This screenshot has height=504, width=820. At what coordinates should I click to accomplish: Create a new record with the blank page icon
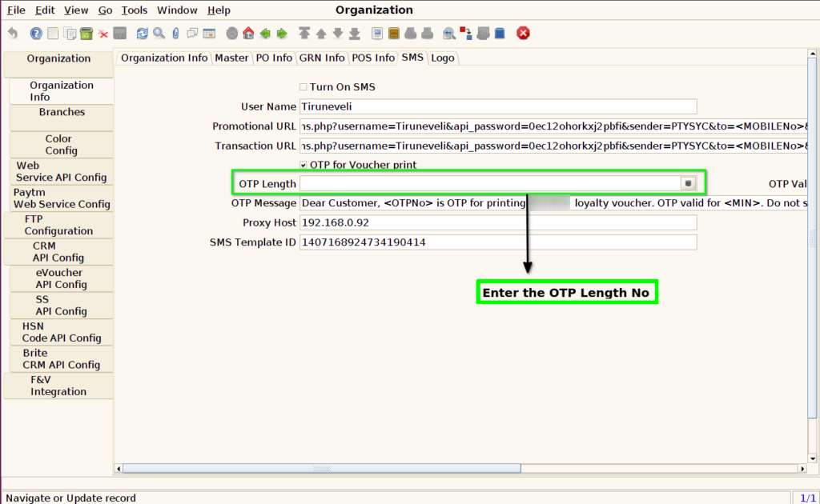[x=53, y=34]
